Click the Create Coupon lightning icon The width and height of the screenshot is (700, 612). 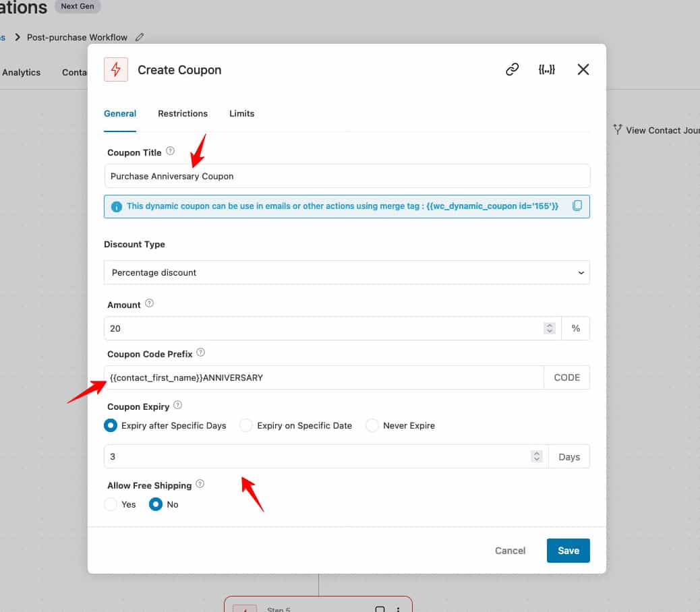[x=115, y=69]
